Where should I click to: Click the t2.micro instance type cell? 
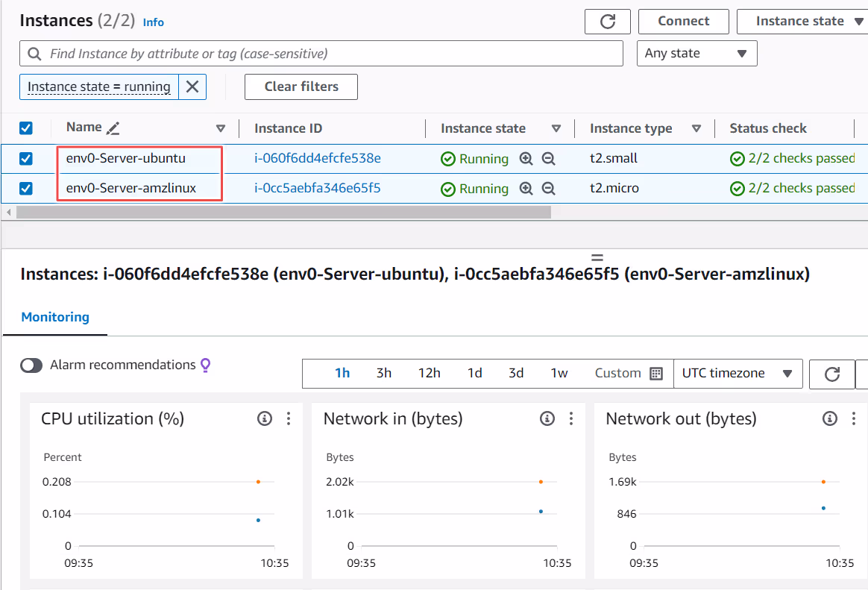pos(614,188)
